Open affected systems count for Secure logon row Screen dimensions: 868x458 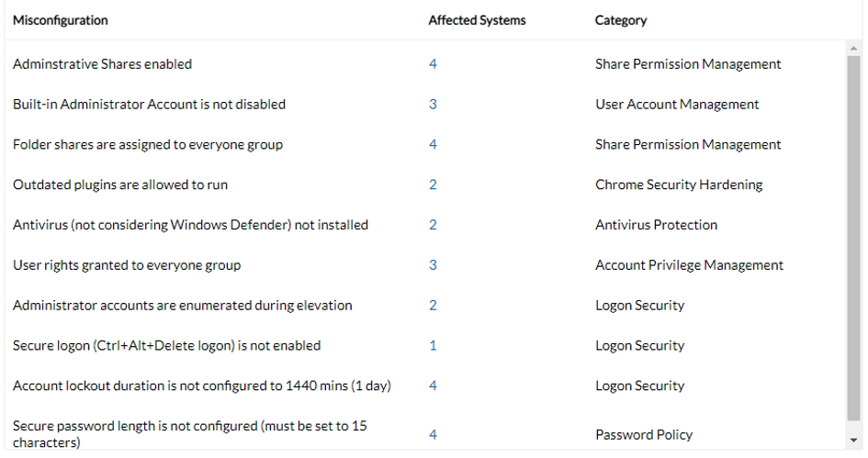(x=433, y=346)
